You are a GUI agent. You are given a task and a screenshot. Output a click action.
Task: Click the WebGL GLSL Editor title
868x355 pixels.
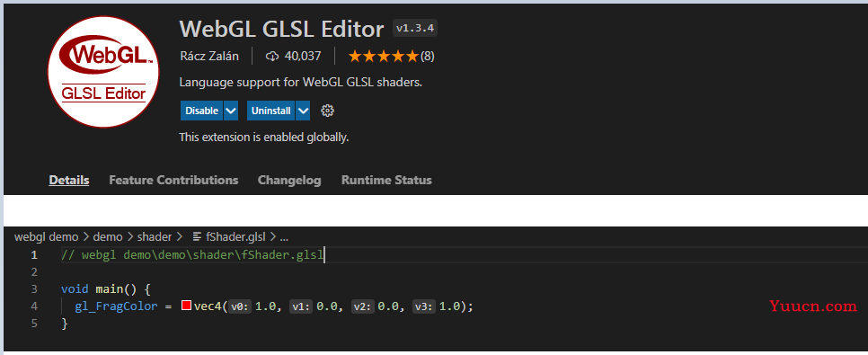pos(282,29)
